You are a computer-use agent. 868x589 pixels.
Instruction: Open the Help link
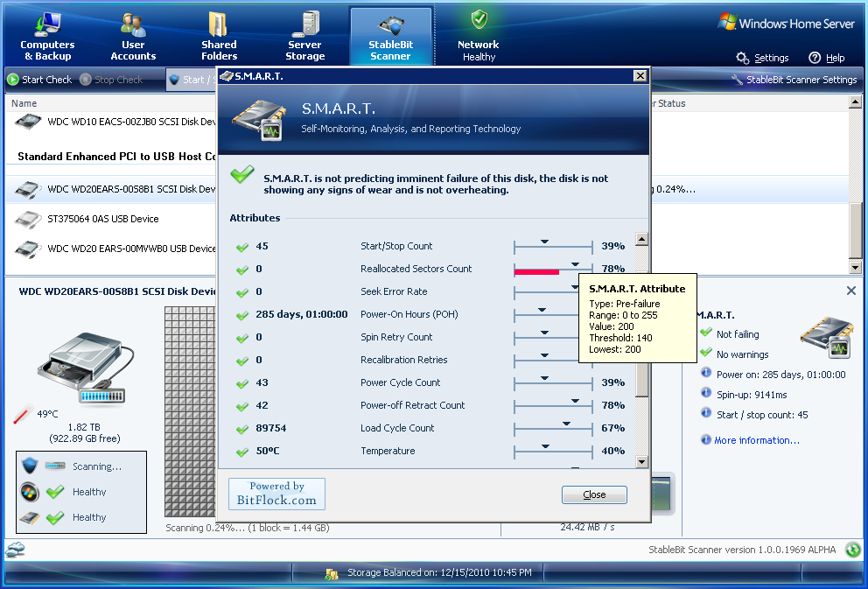827,58
